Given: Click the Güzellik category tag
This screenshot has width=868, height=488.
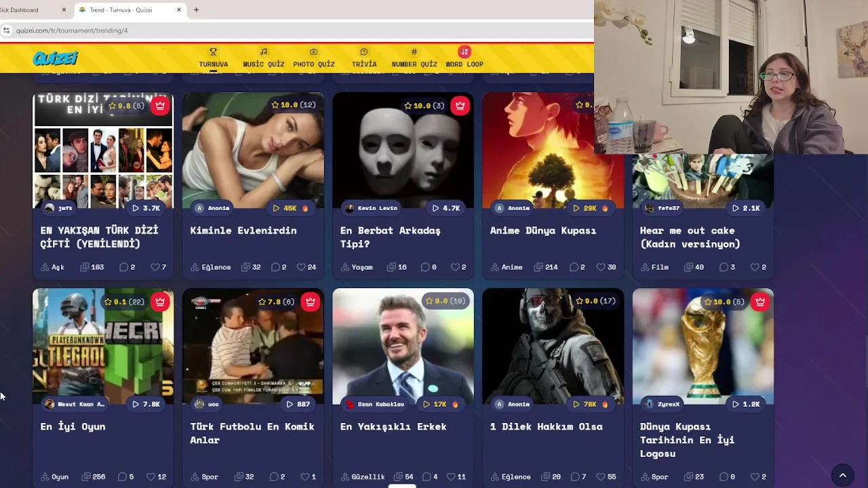Looking at the screenshot, I should (363, 476).
